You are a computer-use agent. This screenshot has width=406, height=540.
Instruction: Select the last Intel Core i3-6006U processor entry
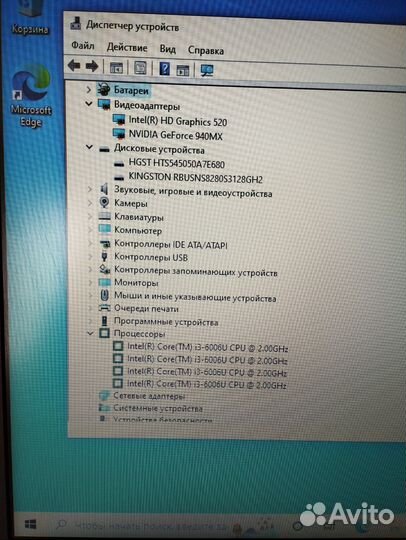point(207,384)
